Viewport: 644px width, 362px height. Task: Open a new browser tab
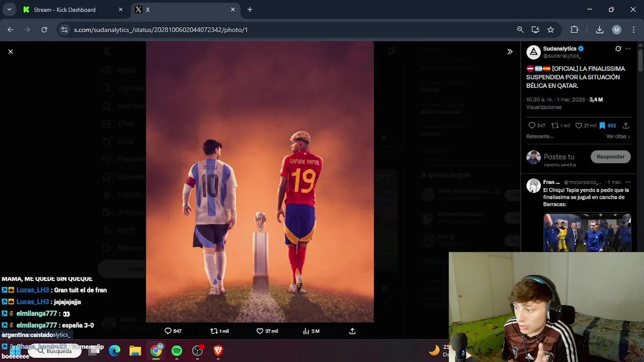tap(250, 10)
